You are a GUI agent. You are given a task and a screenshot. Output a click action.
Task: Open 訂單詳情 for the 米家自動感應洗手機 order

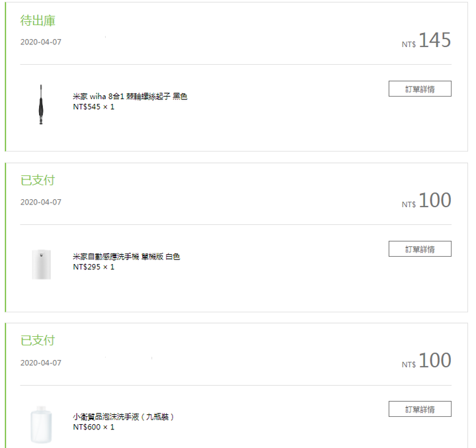click(x=420, y=249)
